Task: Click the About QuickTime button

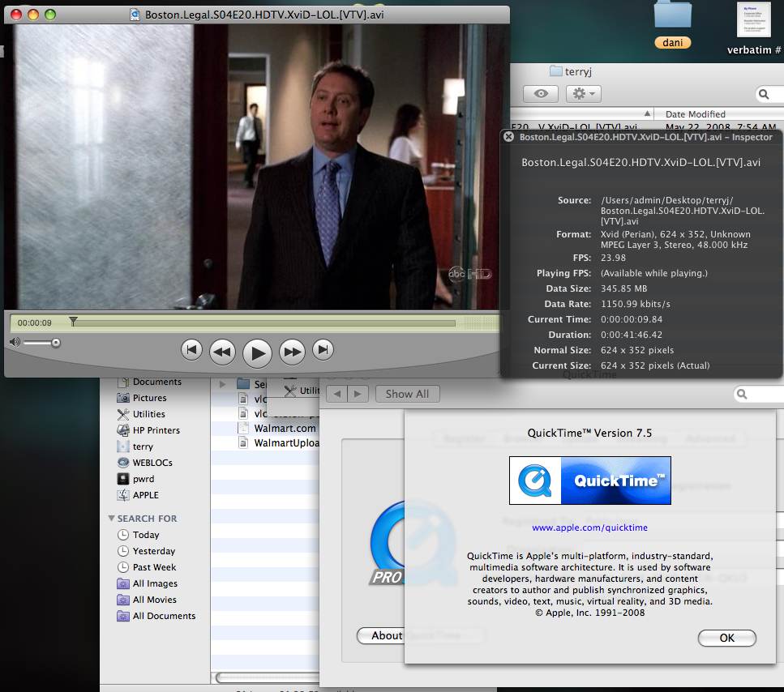Action: (x=381, y=635)
